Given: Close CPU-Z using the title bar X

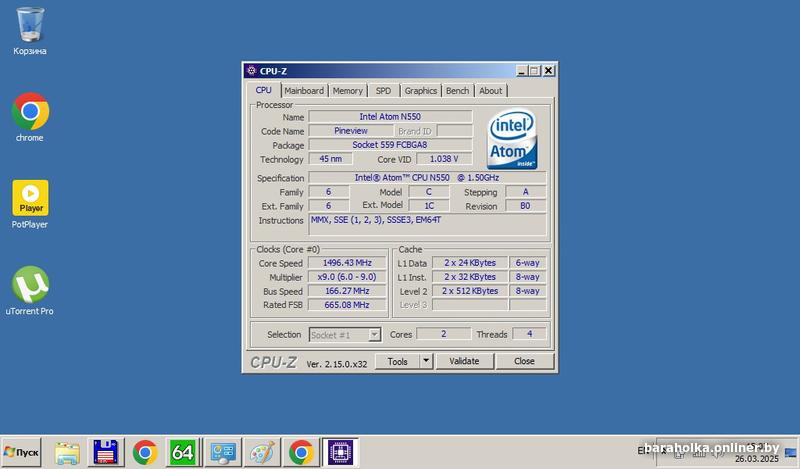Looking at the screenshot, I should 548,70.
